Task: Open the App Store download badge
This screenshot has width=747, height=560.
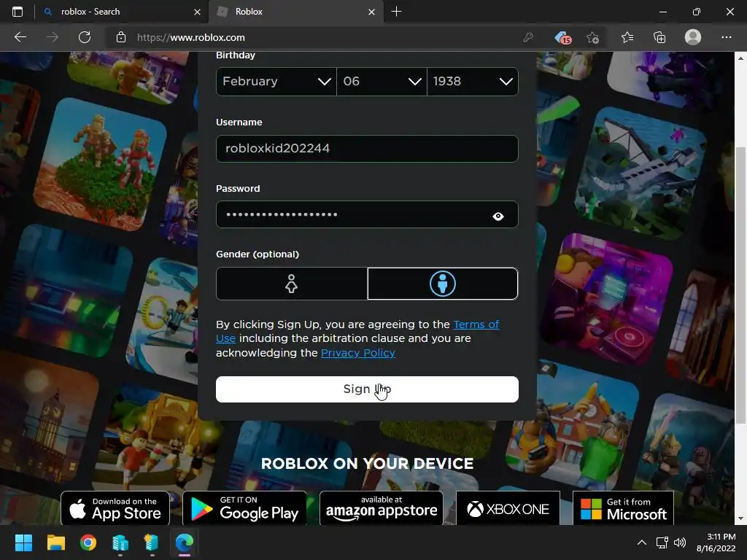Action: [x=115, y=508]
